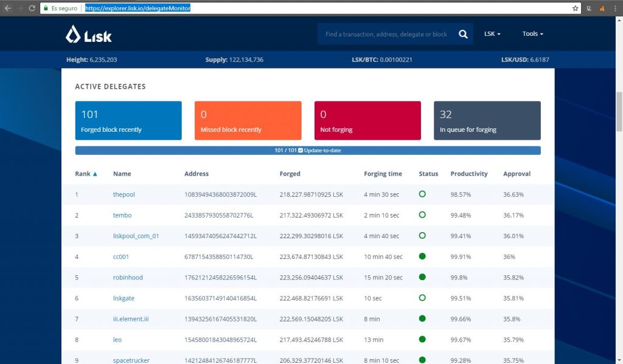Click status indicator for thepool
This screenshot has height=364, width=623.
click(422, 194)
